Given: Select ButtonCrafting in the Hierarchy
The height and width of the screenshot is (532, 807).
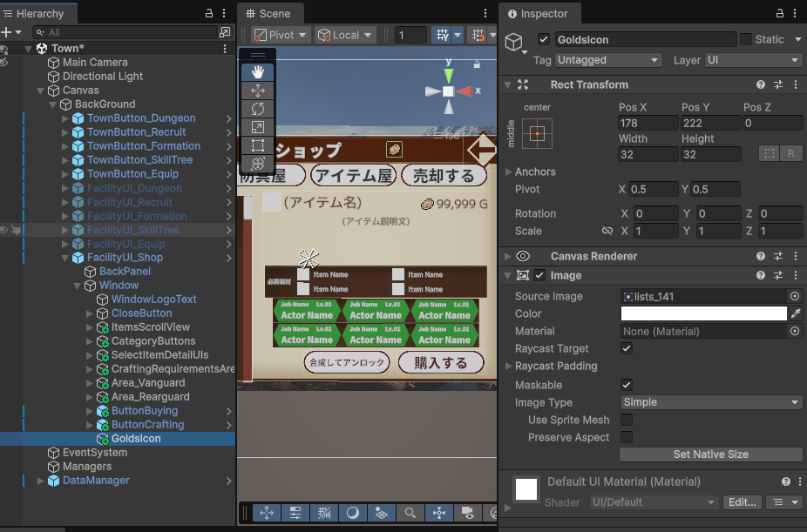Looking at the screenshot, I should point(147,425).
